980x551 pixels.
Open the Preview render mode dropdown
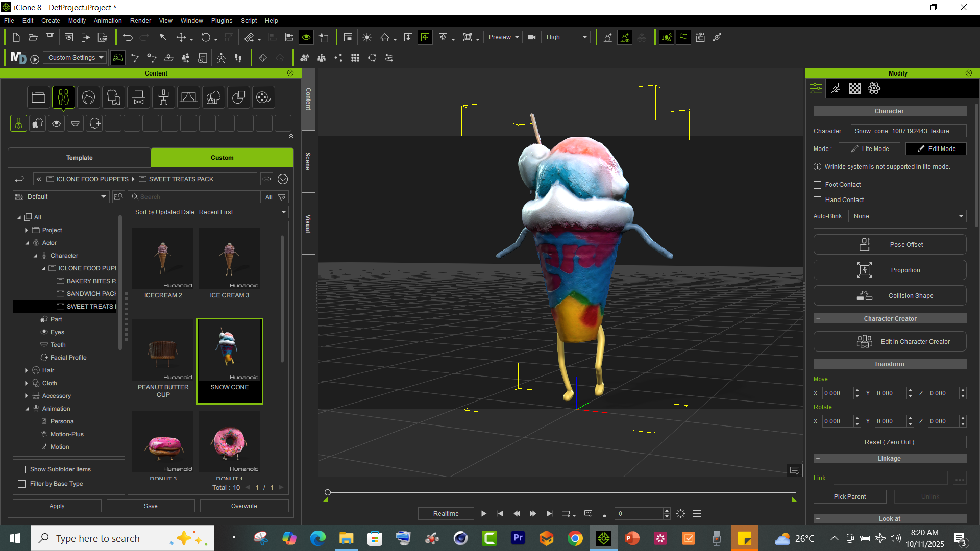(x=503, y=37)
